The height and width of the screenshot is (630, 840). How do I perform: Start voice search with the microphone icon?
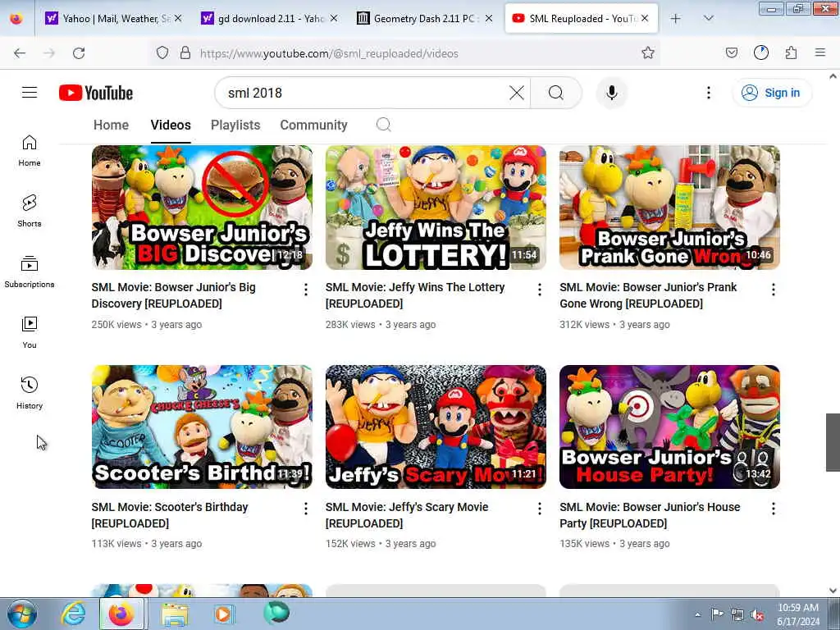612,93
